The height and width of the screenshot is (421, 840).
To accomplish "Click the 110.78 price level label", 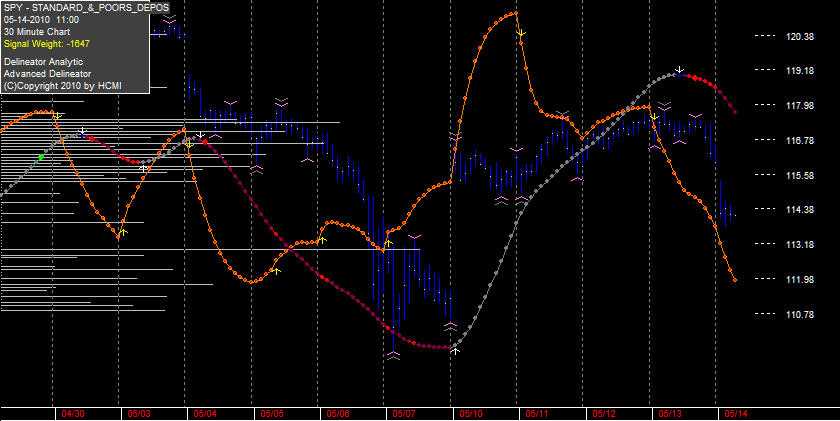I will [800, 314].
